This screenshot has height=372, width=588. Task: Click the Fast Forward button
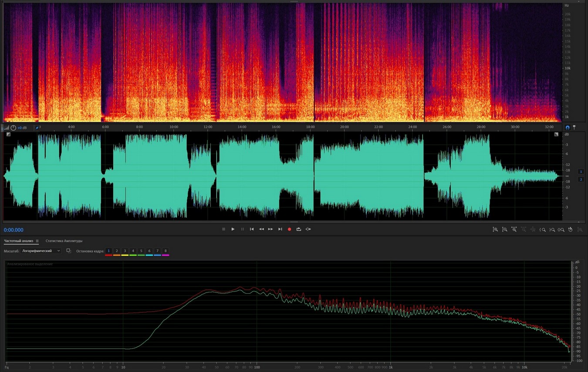(x=270, y=229)
